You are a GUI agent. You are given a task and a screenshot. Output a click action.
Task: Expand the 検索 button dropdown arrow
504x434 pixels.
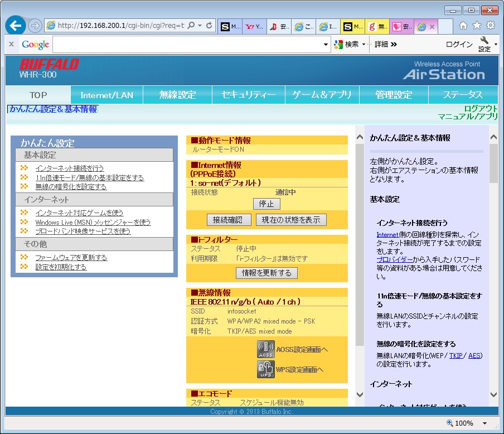pyautogui.click(x=364, y=45)
